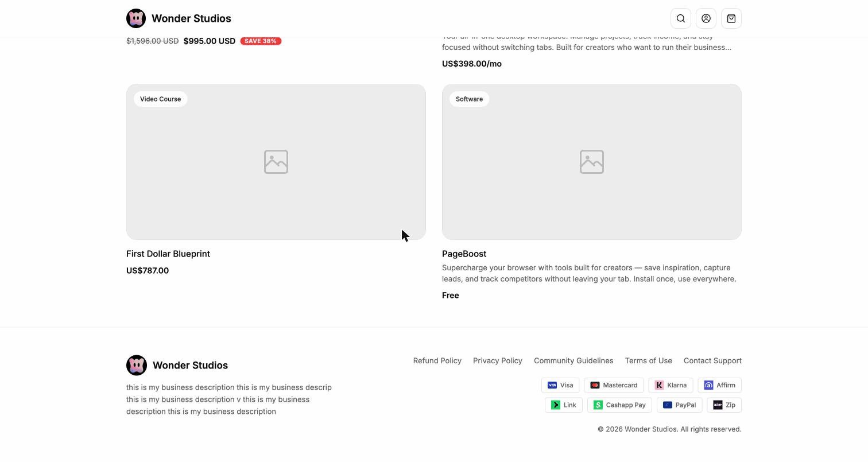Click the Visa payment badge

tap(560, 385)
